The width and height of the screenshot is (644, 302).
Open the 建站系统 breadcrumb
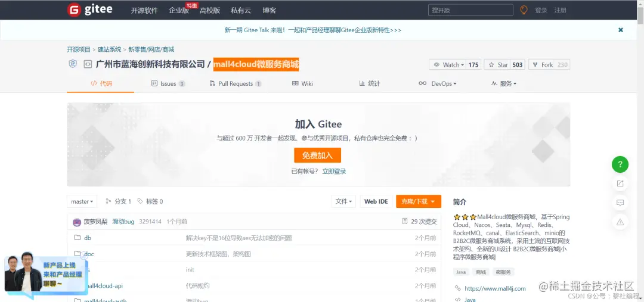[x=109, y=49]
